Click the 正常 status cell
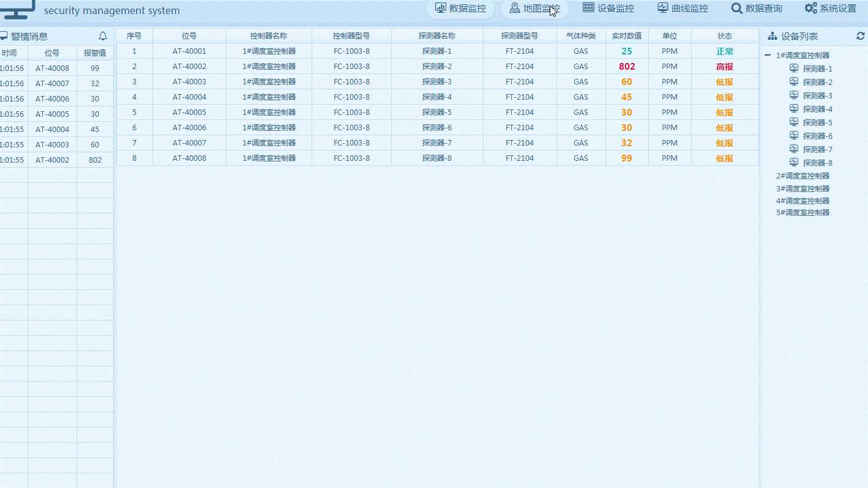The width and height of the screenshot is (868, 488). point(725,51)
